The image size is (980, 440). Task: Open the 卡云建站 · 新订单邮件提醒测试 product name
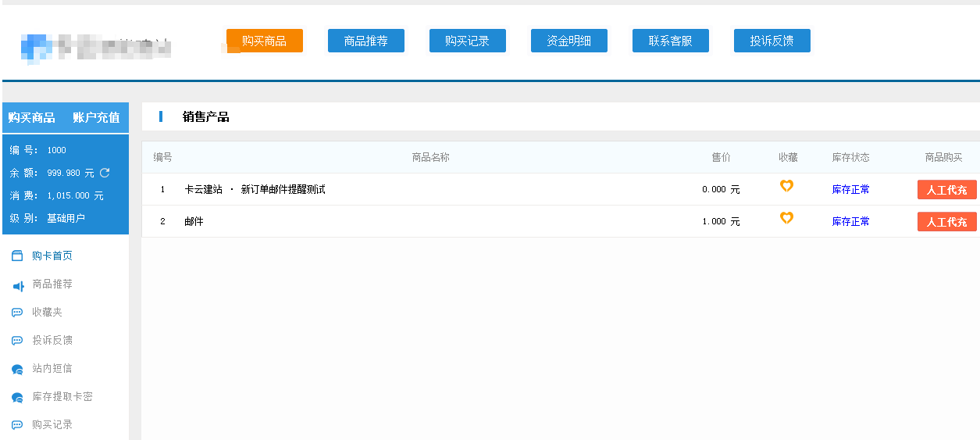coord(255,189)
